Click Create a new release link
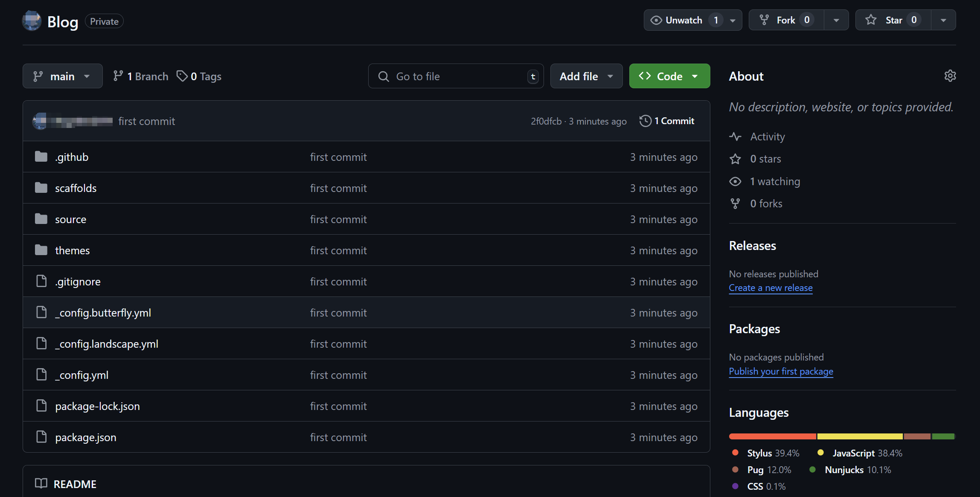 [x=771, y=288]
